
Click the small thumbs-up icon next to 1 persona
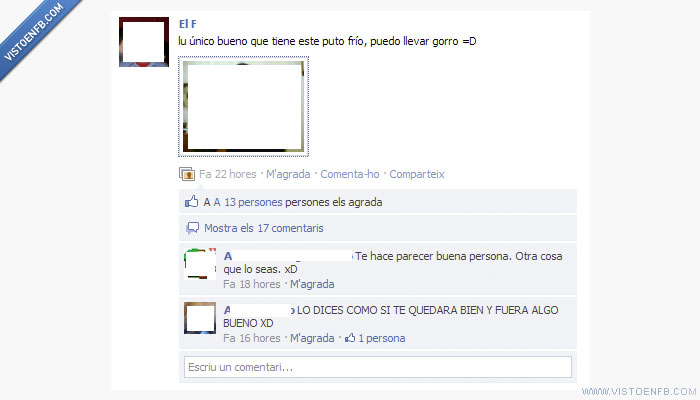(350, 338)
